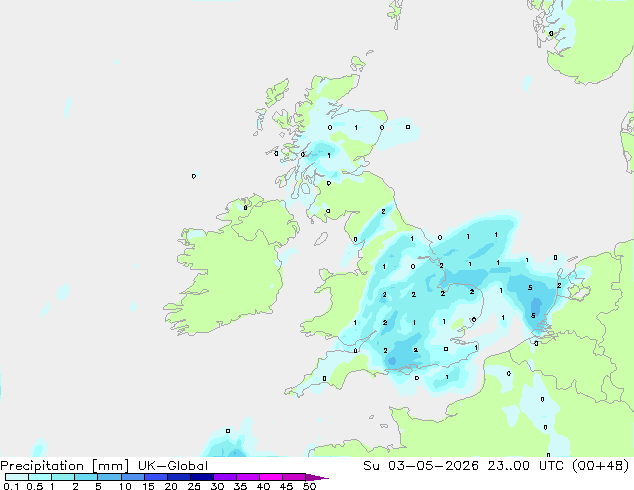Select the 45–50 mm legend color swatch
The width and height of the screenshot is (634, 490).
tap(294, 477)
